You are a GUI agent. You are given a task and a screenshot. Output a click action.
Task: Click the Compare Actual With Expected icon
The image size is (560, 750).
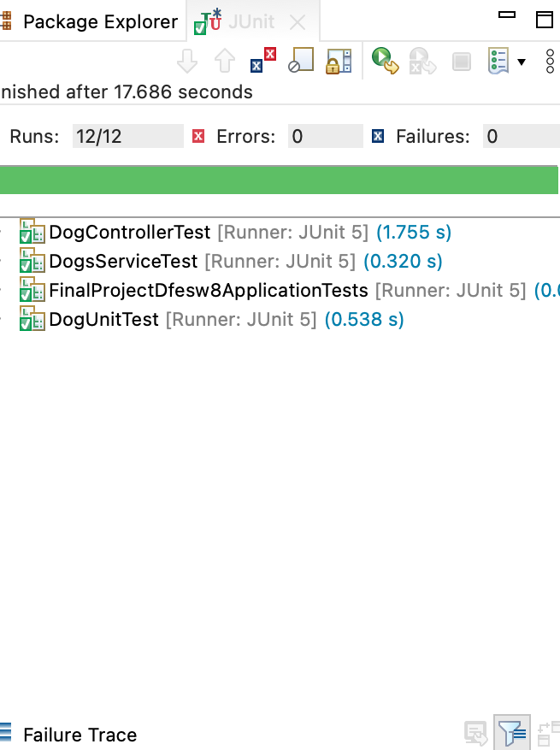[x=549, y=734]
